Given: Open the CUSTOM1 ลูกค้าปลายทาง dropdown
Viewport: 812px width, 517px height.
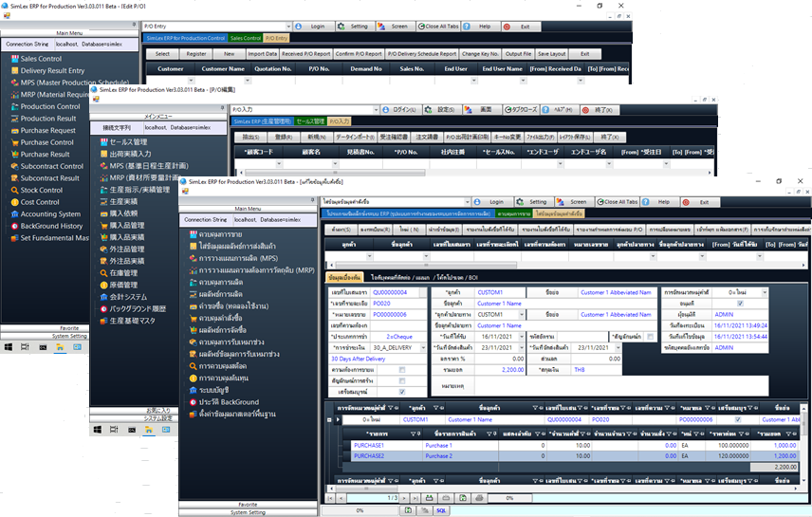Looking at the screenshot, I should click(522, 314).
